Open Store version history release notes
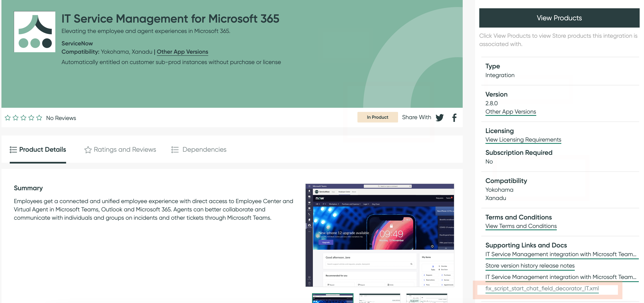This screenshot has height=303, width=644. click(530, 266)
